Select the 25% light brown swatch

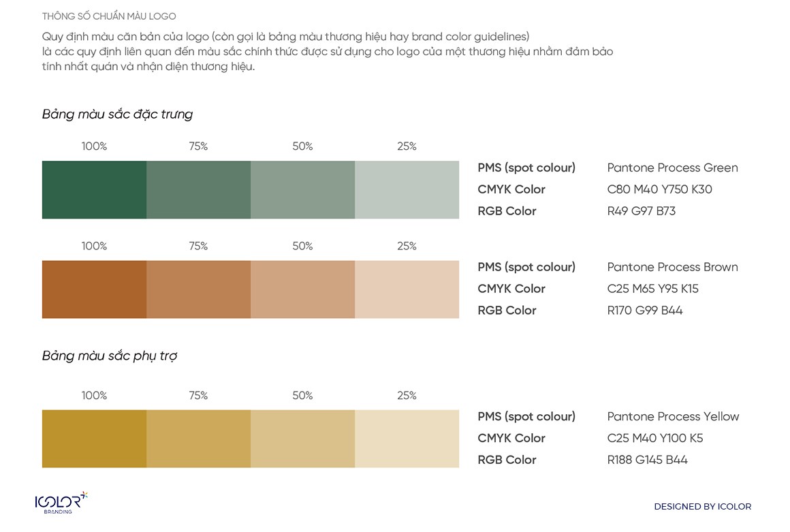(x=407, y=290)
